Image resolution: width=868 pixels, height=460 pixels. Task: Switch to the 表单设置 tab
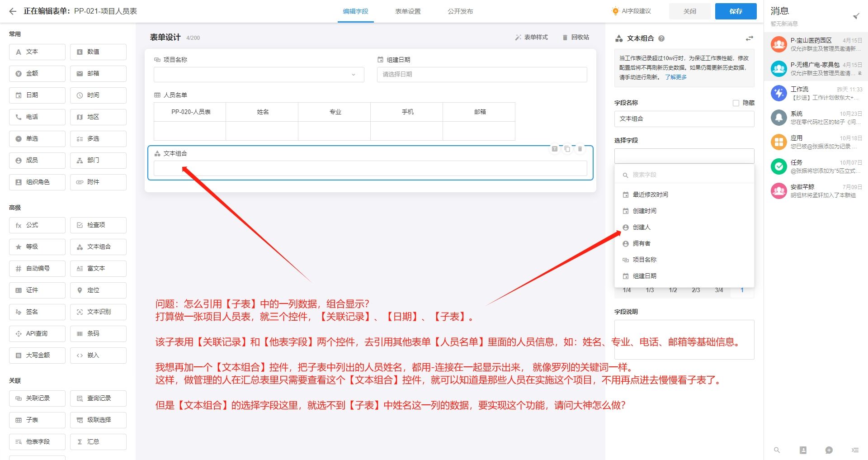[408, 12]
